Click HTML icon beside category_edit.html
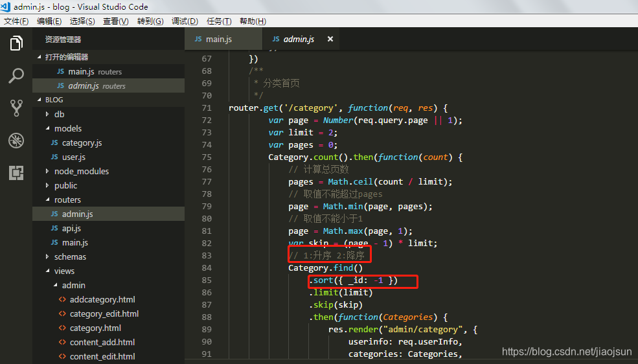 pos(62,314)
